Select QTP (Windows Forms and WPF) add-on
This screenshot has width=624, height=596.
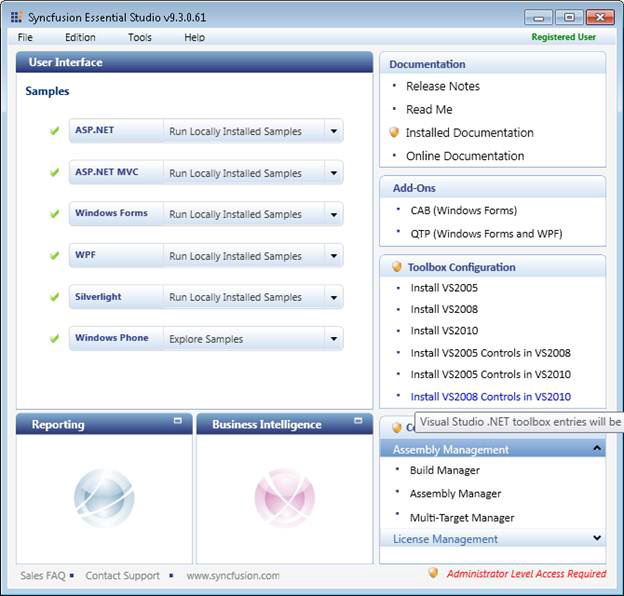pos(486,234)
